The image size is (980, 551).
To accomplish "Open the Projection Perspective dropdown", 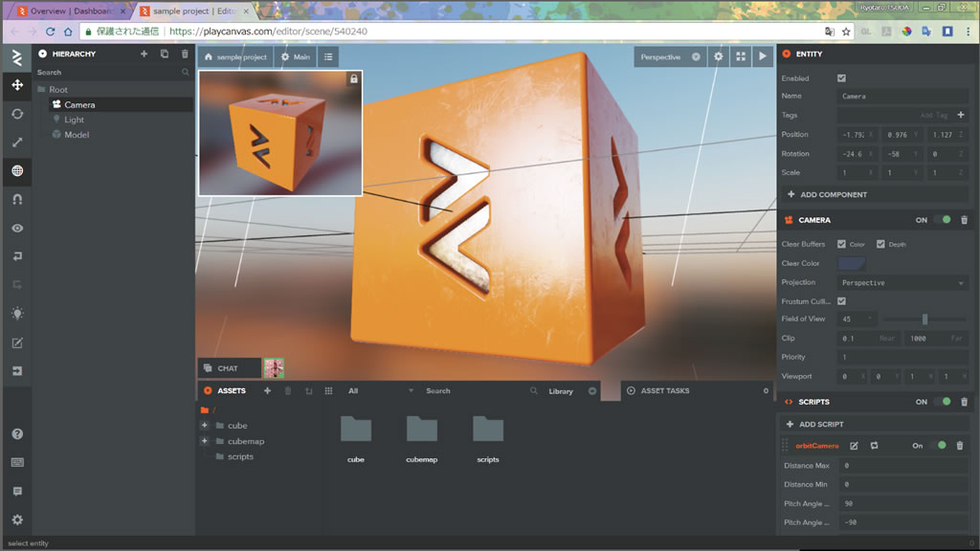I will [x=902, y=283].
